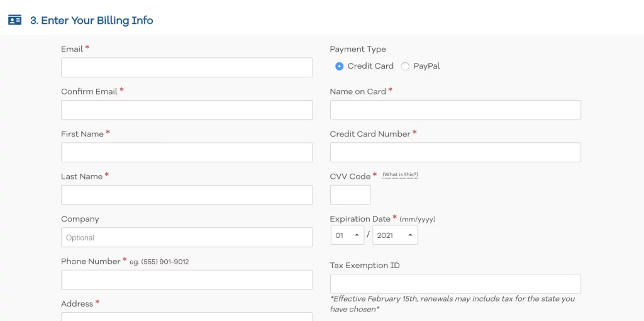Focus the Name on Card field
644x321 pixels.
pyautogui.click(x=455, y=110)
